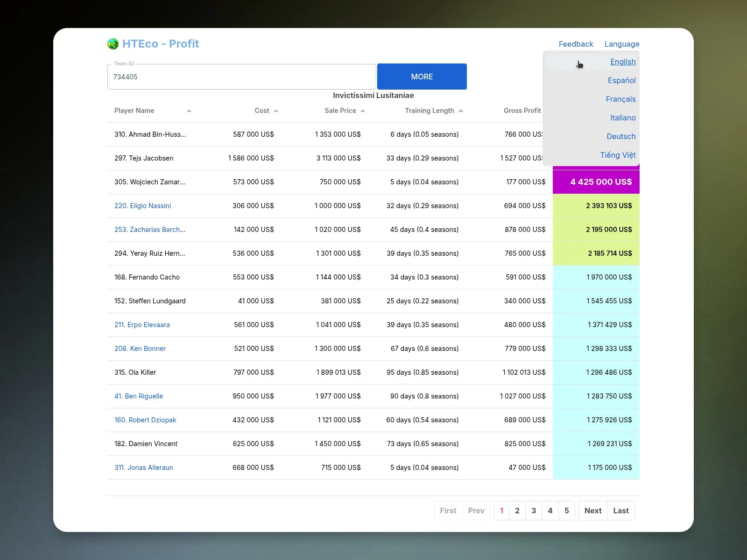The width and height of the screenshot is (747, 560).
Task: Click the Cost column sort arrow
Action: (276, 111)
